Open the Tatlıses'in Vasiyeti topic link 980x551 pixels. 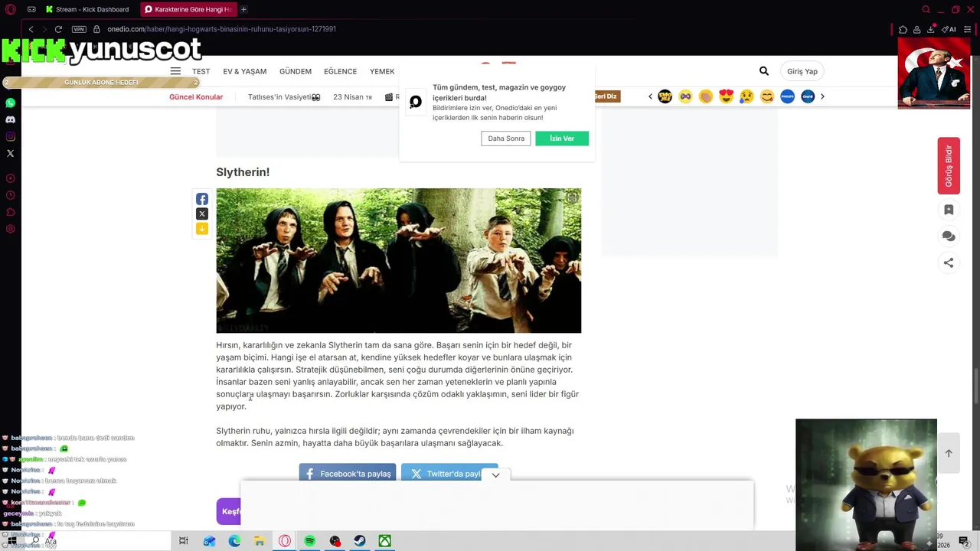pyautogui.click(x=284, y=97)
